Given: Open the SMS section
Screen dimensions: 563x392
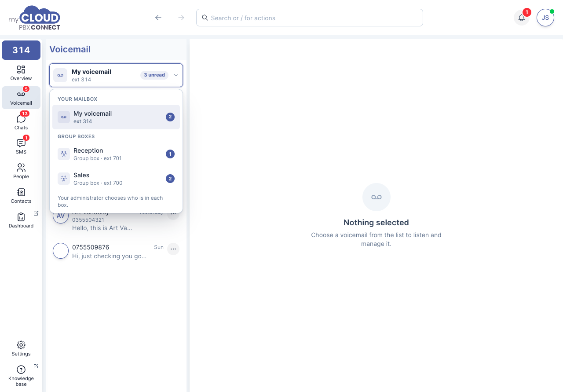Looking at the screenshot, I should coord(21,147).
